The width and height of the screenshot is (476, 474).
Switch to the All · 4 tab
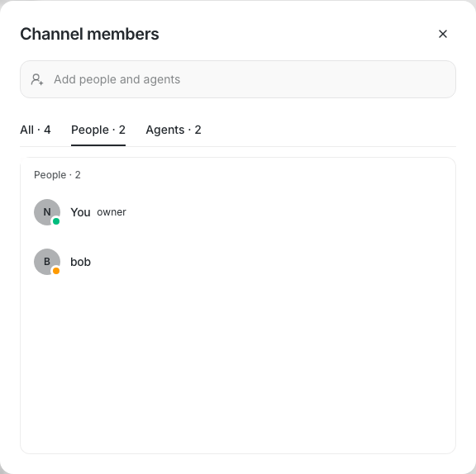click(36, 130)
